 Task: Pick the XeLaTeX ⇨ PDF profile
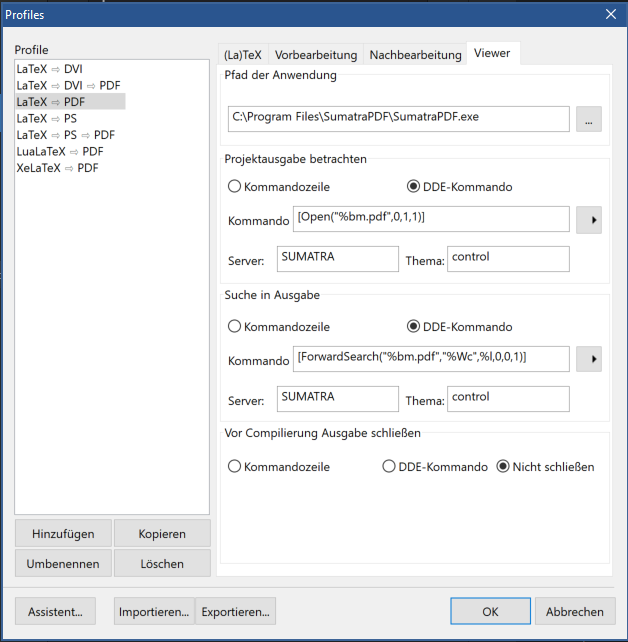58,168
